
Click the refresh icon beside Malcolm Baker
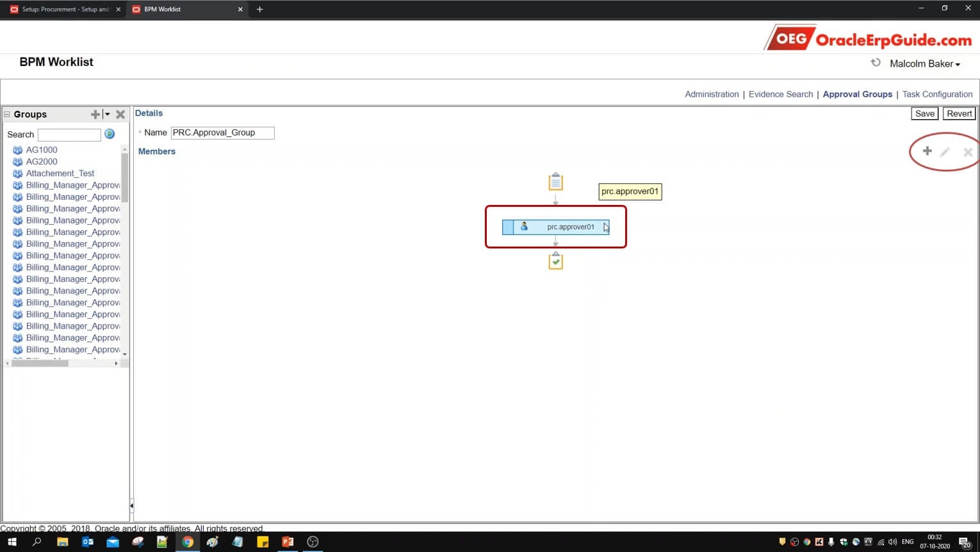[876, 62]
